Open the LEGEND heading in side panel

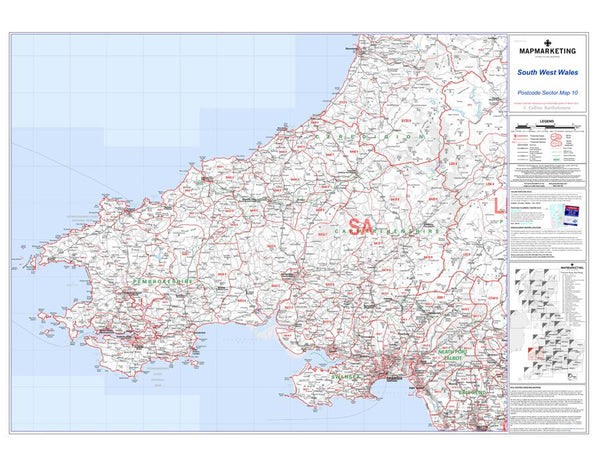(549, 118)
